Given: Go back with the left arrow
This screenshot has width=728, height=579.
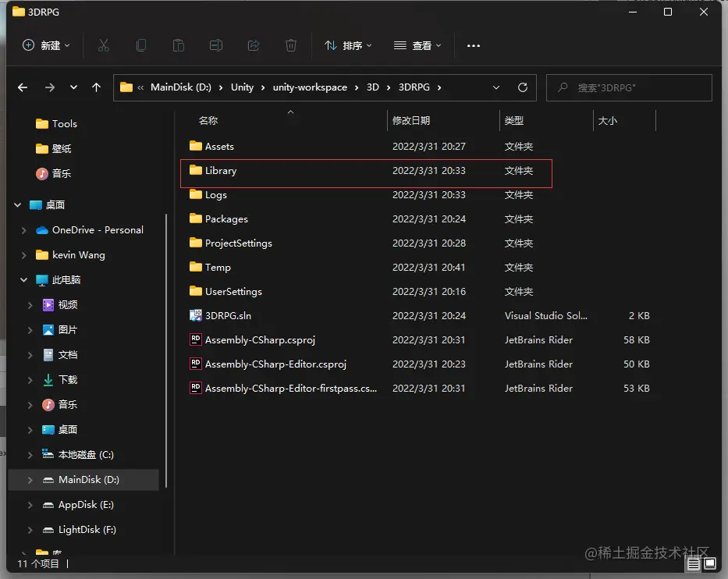Looking at the screenshot, I should pyautogui.click(x=23, y=87).
